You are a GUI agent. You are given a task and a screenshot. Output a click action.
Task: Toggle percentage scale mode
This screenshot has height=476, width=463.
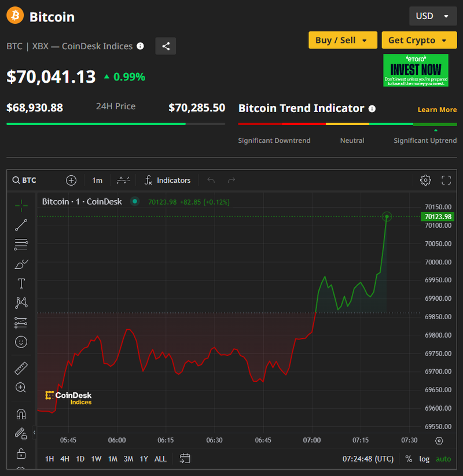(409, 459)
